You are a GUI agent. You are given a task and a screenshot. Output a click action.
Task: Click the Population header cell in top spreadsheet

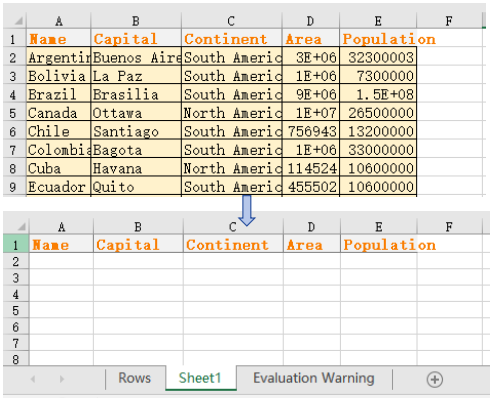(x=378, y=38)
